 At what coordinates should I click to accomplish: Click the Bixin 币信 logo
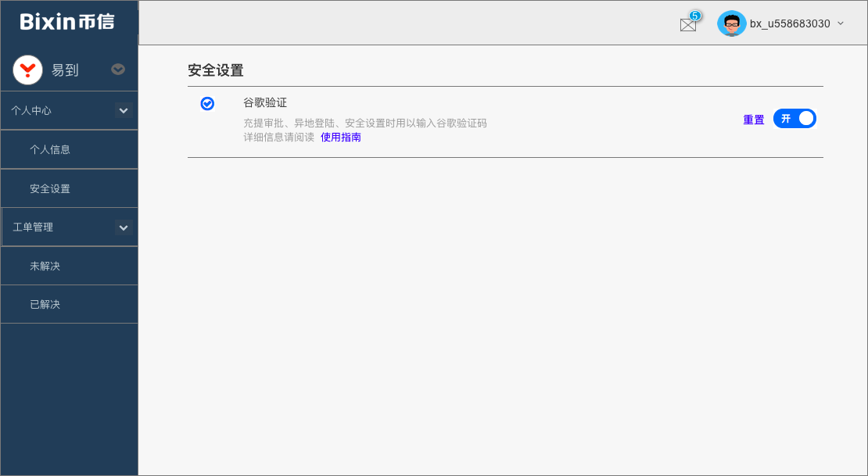pos(67,22)
